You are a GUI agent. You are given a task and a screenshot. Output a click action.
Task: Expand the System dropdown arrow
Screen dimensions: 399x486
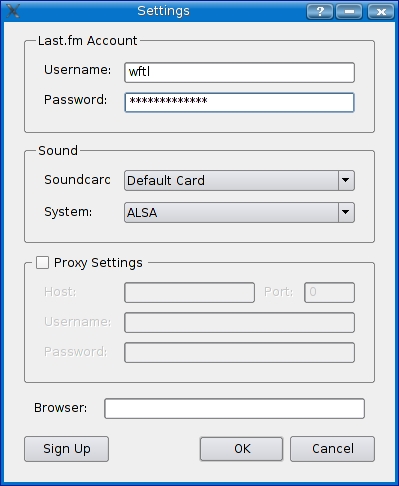pos(346,212)
